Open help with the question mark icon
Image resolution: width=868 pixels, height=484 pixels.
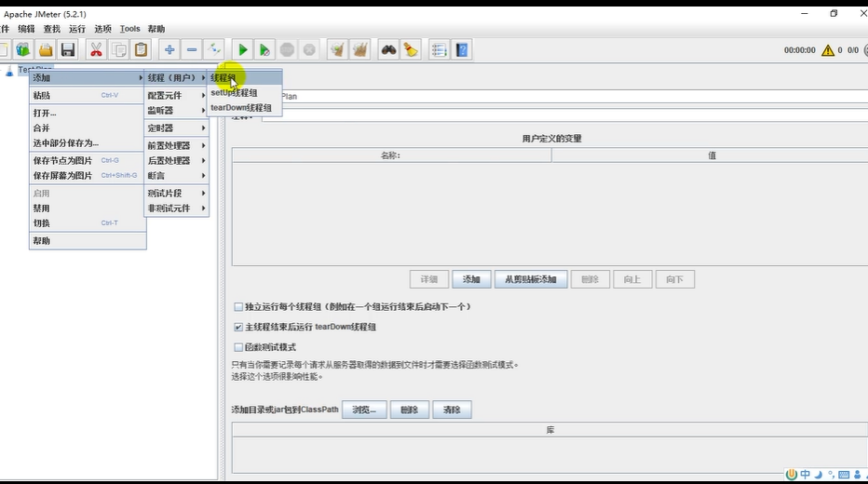coord(462,49)
